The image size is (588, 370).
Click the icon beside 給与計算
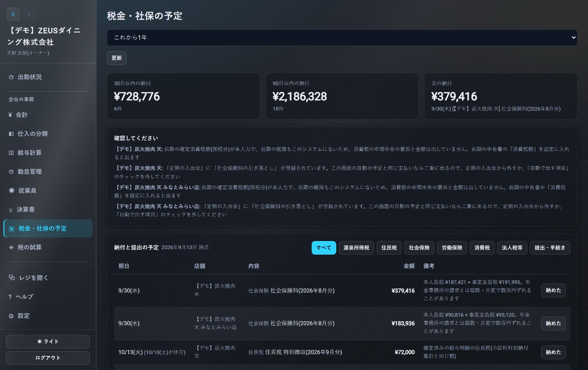point(11,153)
